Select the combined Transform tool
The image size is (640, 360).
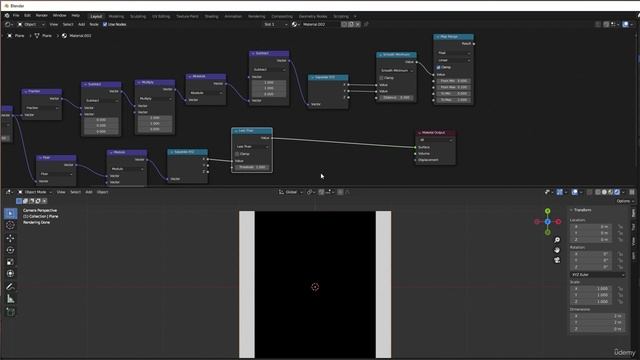click(x=11, y=273)
